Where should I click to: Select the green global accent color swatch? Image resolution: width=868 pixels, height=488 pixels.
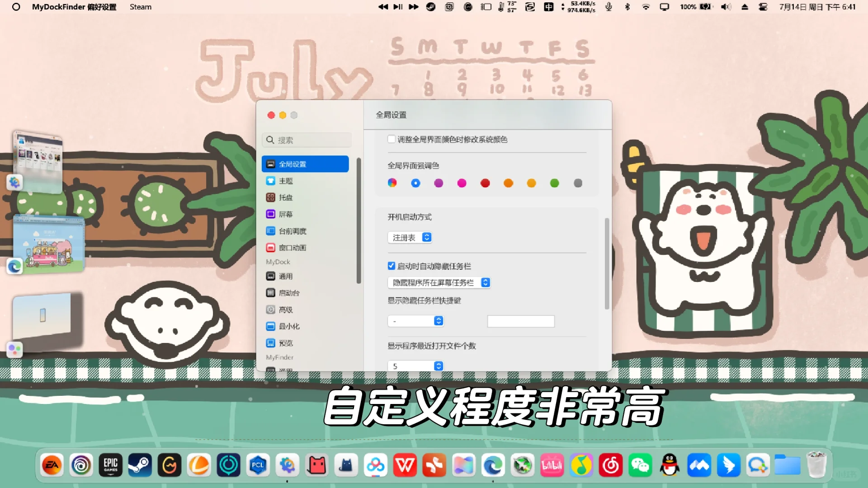pos(555,183)
